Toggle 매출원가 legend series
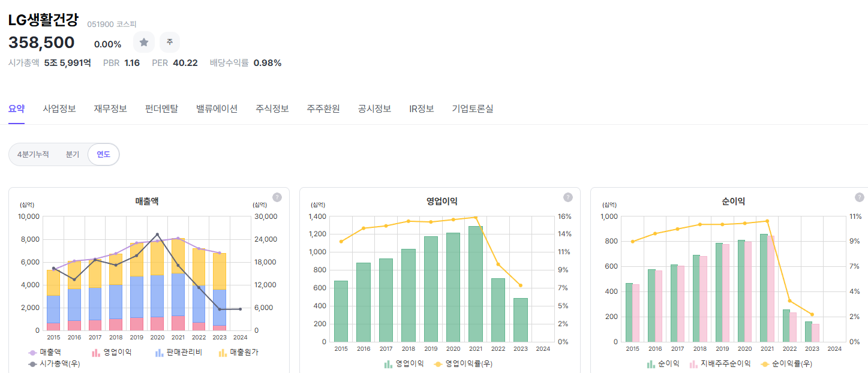868x373 pixels. click(239, 353)
